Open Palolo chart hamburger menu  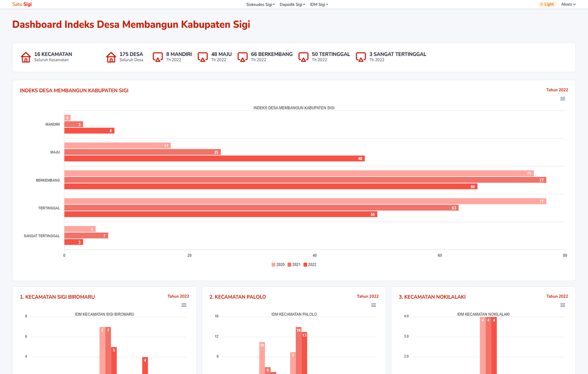click(373, 305)
